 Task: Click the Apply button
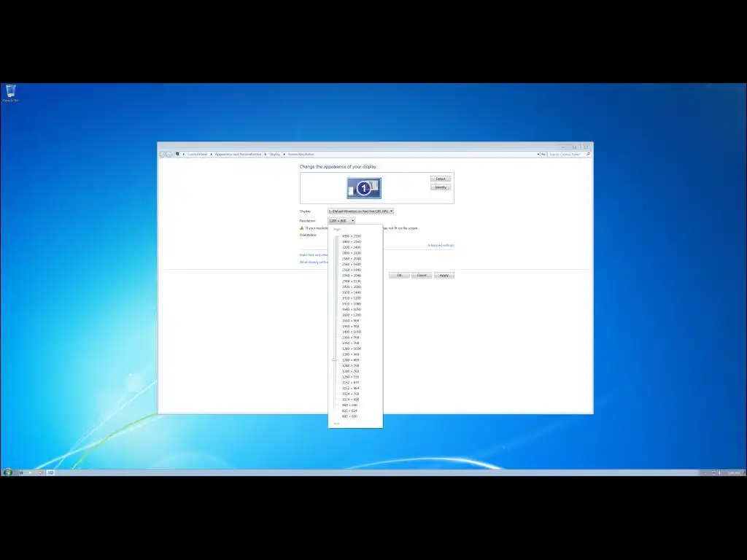(444, 275)
